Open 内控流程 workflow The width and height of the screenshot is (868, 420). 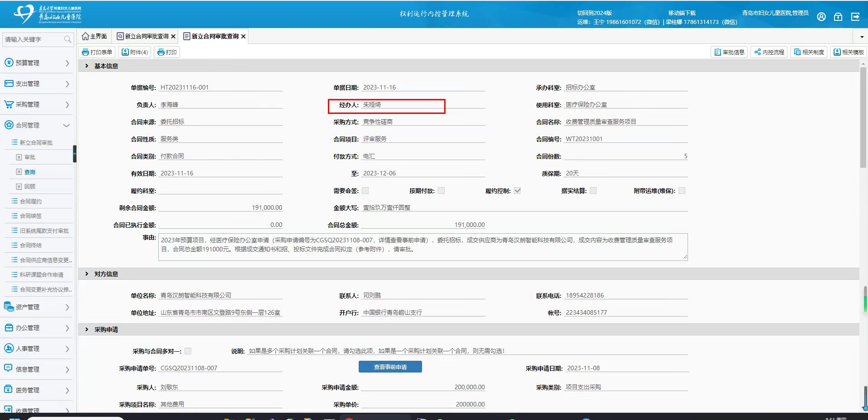point(769,52)
